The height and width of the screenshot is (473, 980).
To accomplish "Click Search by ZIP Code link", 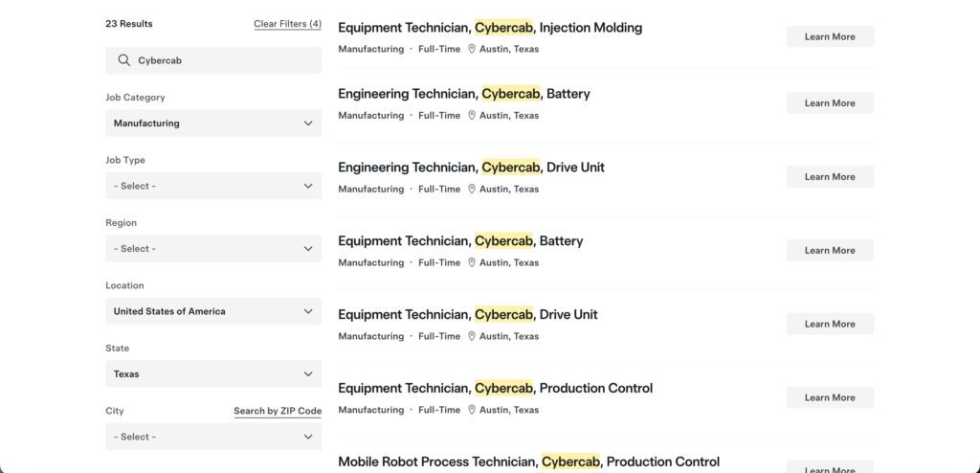I will click(278, 411).
